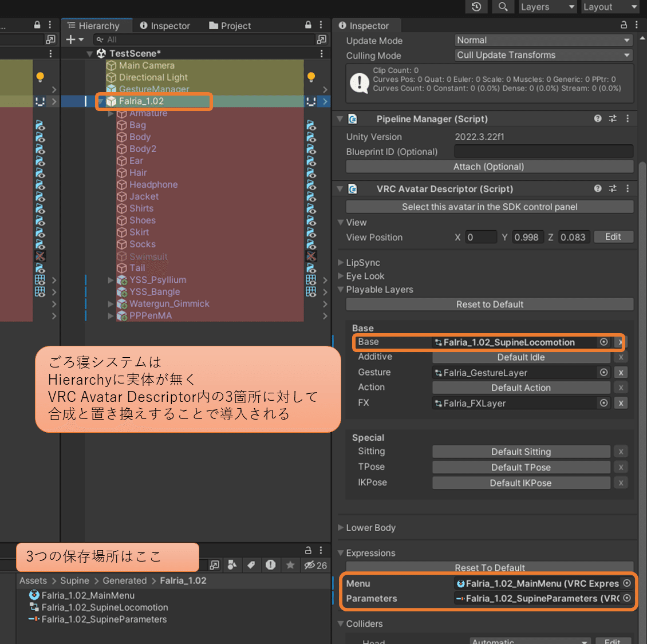Toggle the lock icon of right Inspector panel
Image resolution: width=647 pixels, height=644 pixels.
(624, 25)
